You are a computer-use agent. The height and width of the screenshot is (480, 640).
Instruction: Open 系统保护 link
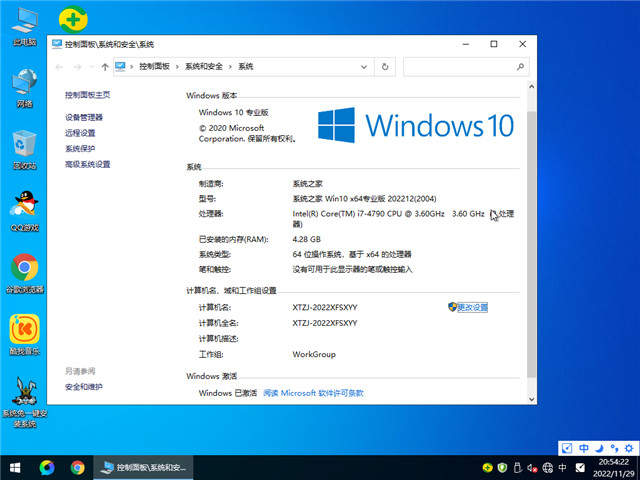coord(80,148)
